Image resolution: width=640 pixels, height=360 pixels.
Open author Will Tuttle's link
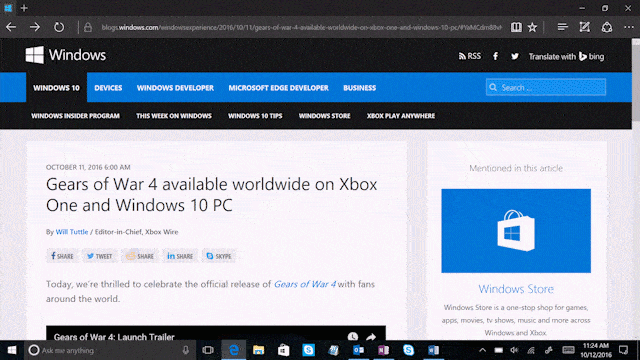tap(72, 232)
